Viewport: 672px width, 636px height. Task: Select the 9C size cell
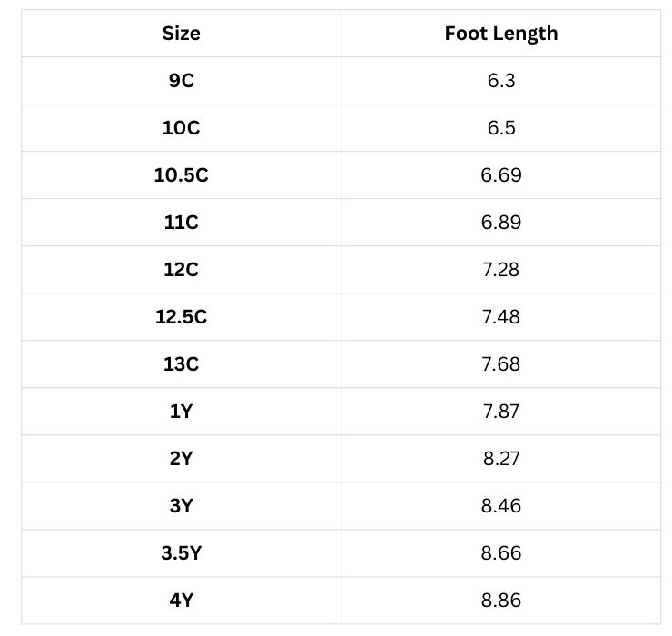click(x=181, y=81)
